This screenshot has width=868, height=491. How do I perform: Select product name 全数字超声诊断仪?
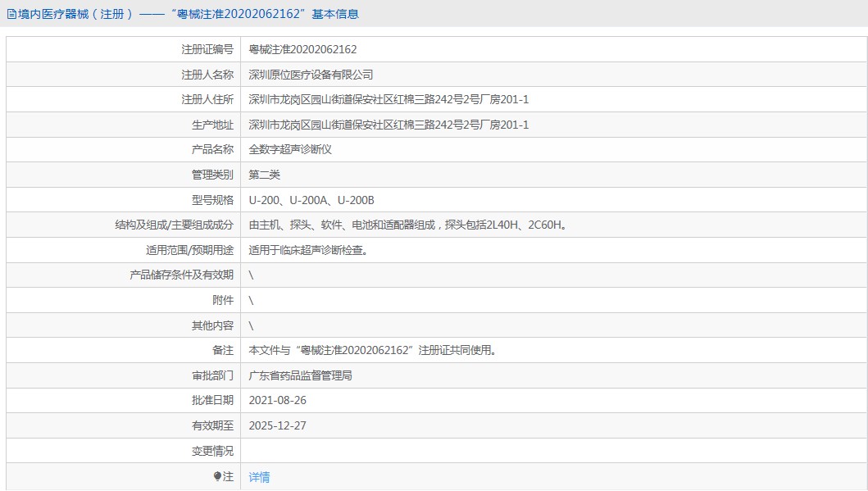click(290, 149)
